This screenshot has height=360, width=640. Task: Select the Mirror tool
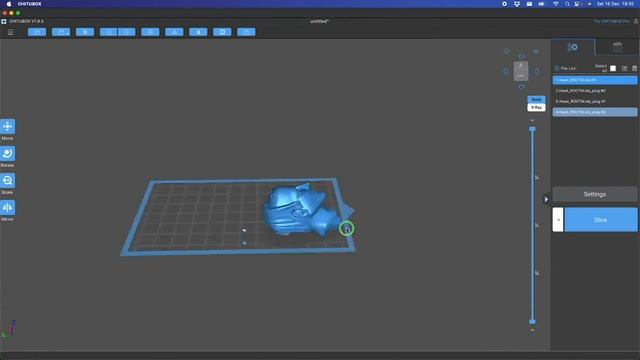(7, 207)
